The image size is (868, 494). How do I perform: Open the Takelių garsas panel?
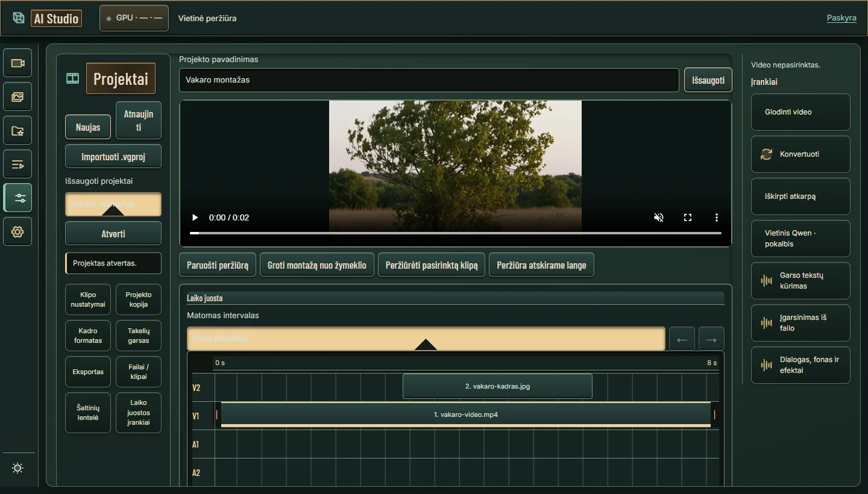coord(139,336)
